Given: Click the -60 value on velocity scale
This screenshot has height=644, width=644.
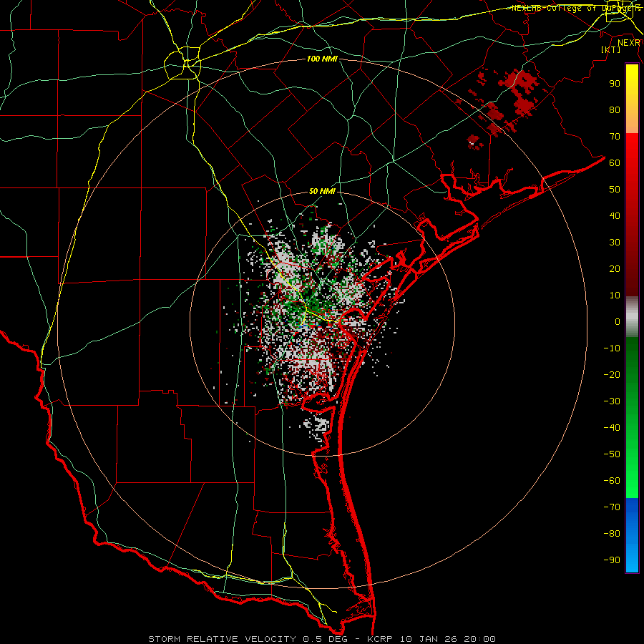Looking at the screenshot, I should pyautogui.click(x=612, y=481).
